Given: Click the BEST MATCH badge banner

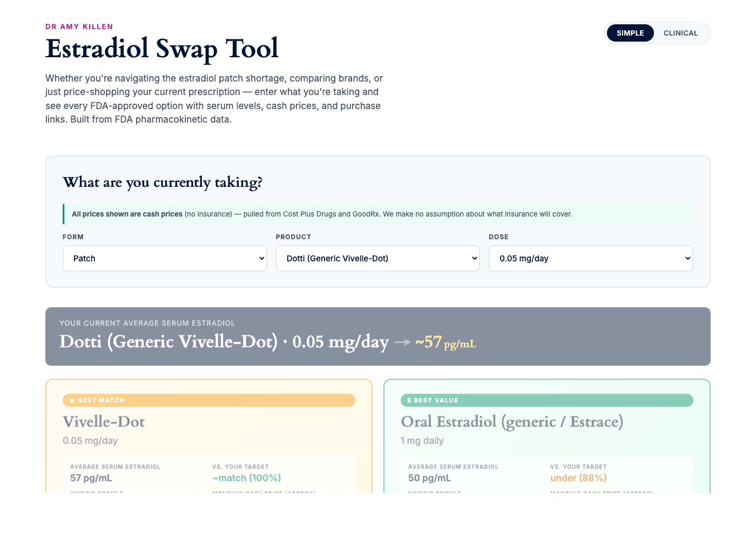Looking at the screenshot, I should (208, 400).
